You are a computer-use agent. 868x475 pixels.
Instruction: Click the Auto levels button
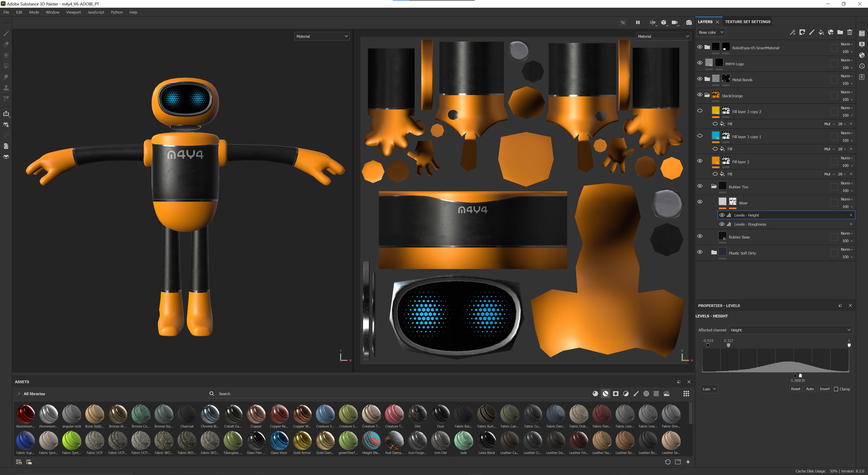tap(810, 389)
